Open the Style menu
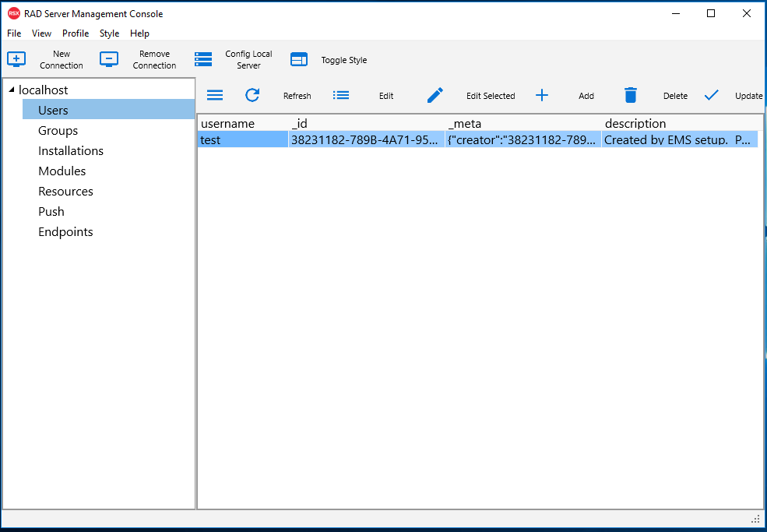 pos(109,33)
